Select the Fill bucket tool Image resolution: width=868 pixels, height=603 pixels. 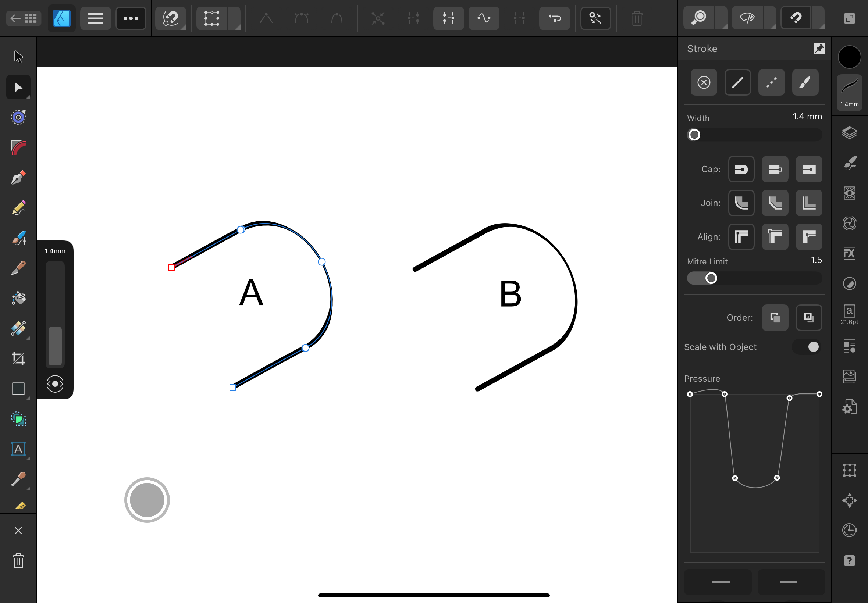18,298
